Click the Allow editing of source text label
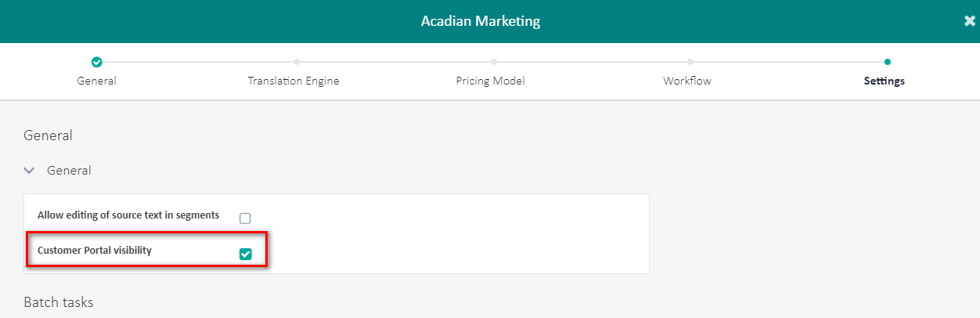Image resolution: width=980 pixels, height=318 pixels. point(128,215)
